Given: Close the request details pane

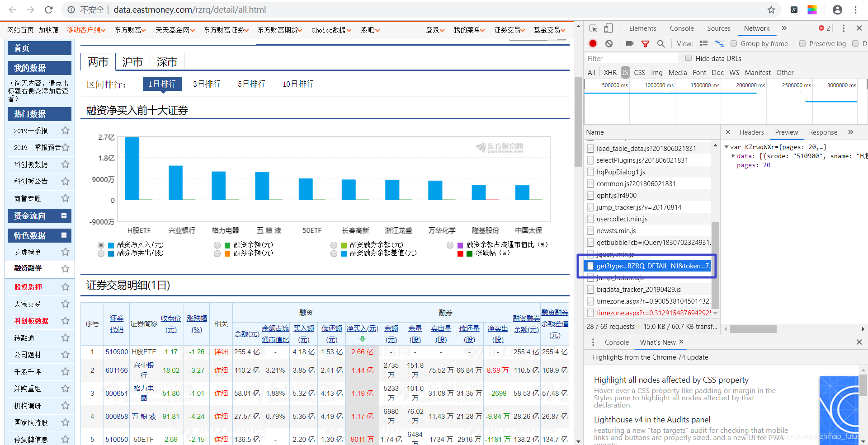Looking at the screenshot, I should 728,132.
